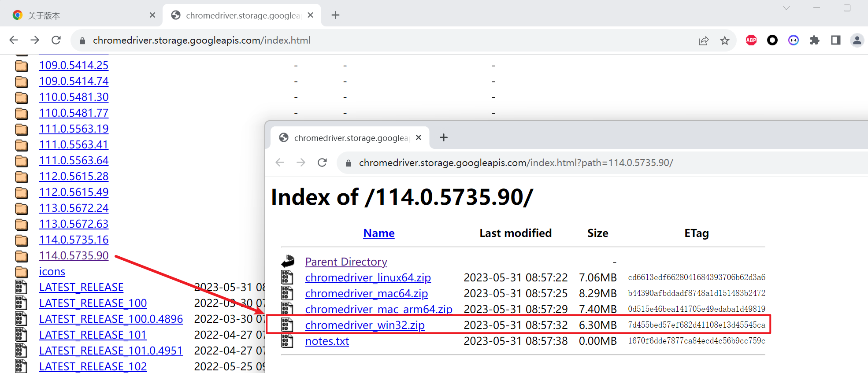Select the chromedriver.storage.googleapis tab in main window
The height and width of the screenshot is (373, 868).
click(242, 15)
